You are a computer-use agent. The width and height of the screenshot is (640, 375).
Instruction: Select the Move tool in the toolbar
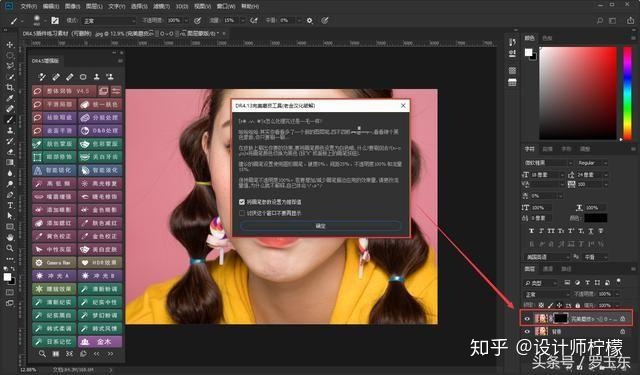pos(10,44)
